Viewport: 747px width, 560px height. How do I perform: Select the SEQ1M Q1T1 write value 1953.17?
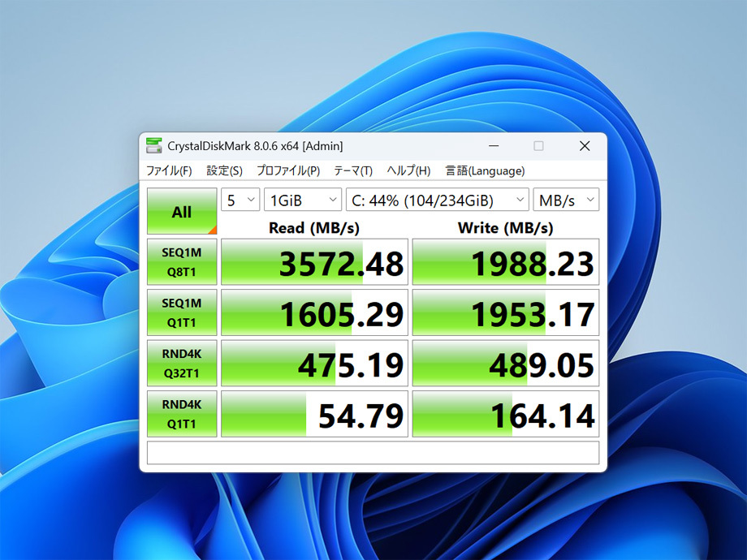(x=506, y=312)
